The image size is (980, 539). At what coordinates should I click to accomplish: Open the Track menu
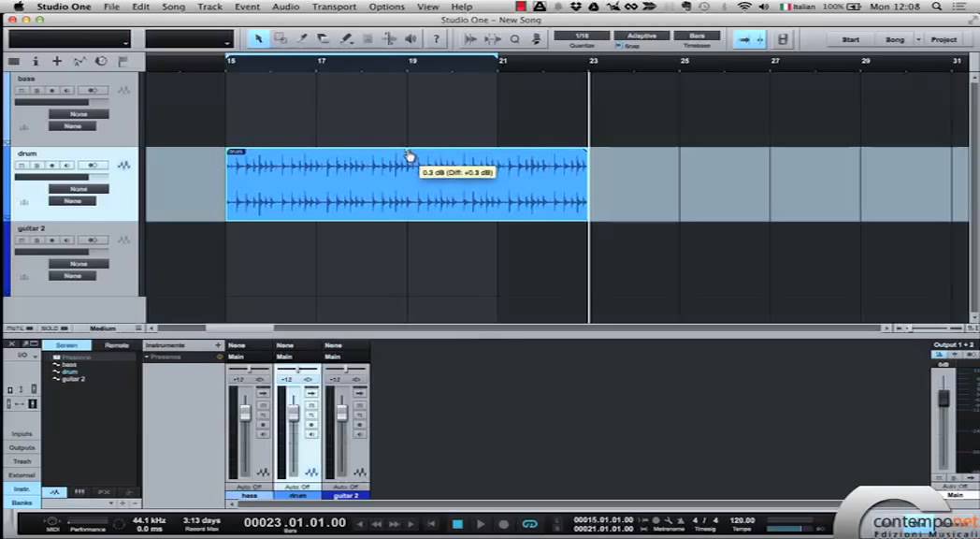pos(209,7)
